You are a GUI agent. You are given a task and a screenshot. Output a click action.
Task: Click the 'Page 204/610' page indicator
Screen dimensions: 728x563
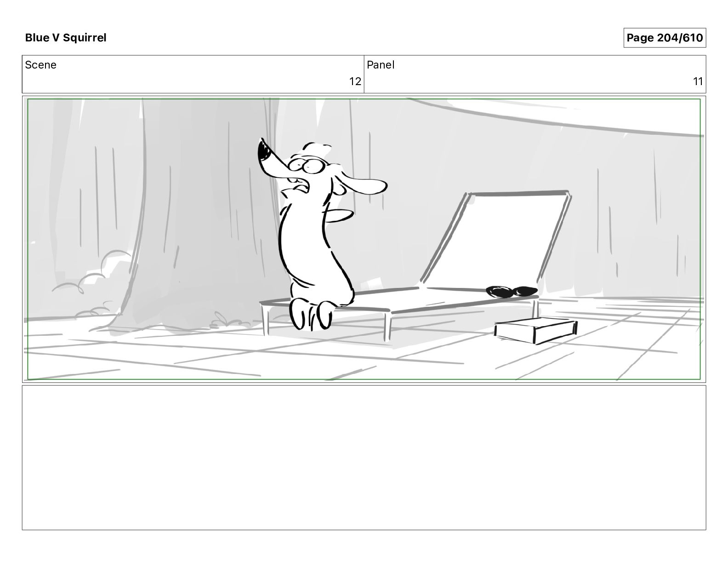665,38
